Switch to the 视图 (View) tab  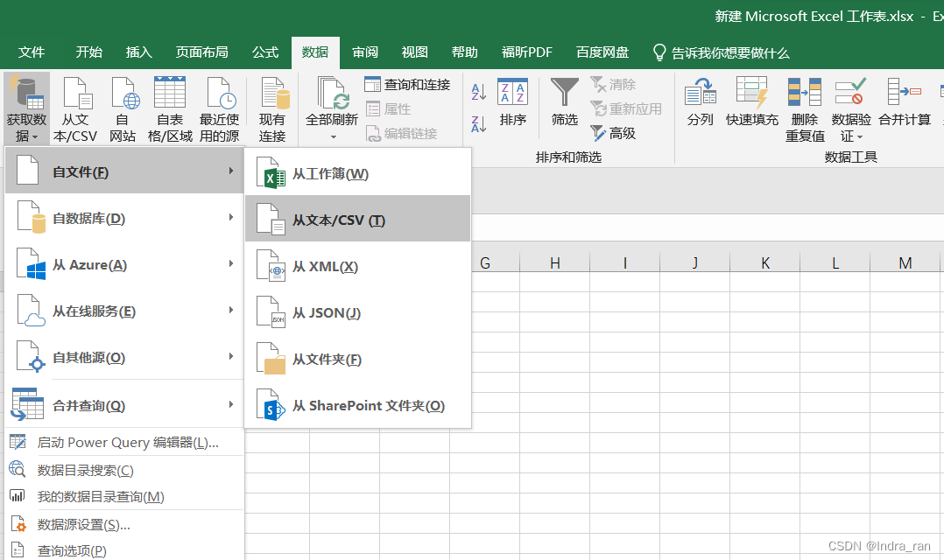tap(415, 52)
